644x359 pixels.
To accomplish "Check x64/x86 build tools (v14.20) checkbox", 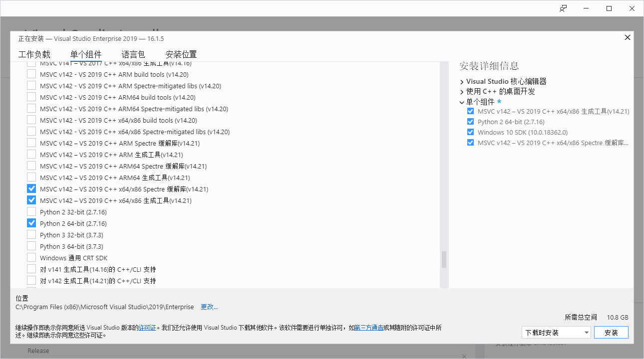I will click(31, 120).
